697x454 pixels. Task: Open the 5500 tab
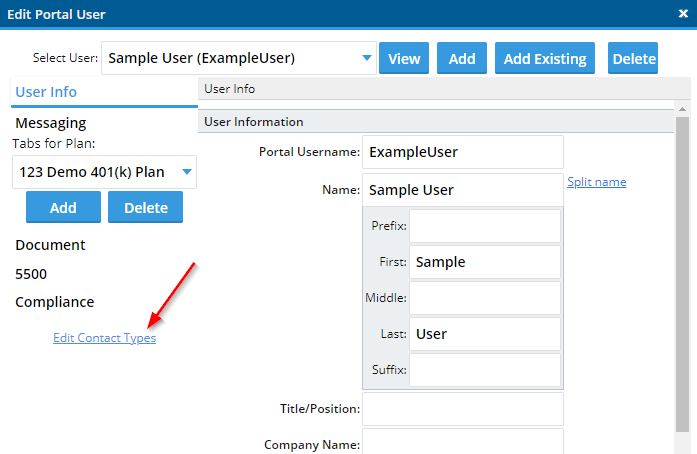point(31,274)
